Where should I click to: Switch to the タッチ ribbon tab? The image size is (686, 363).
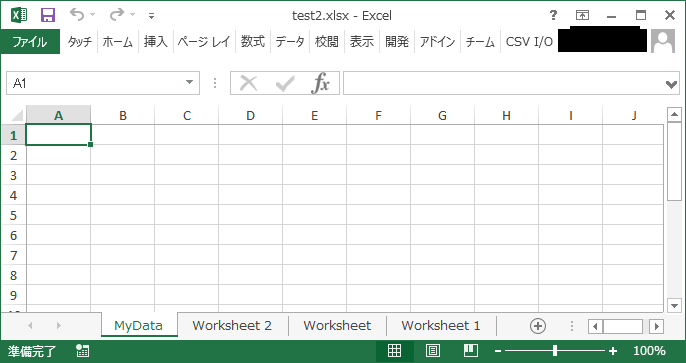[x=80, y=42]
